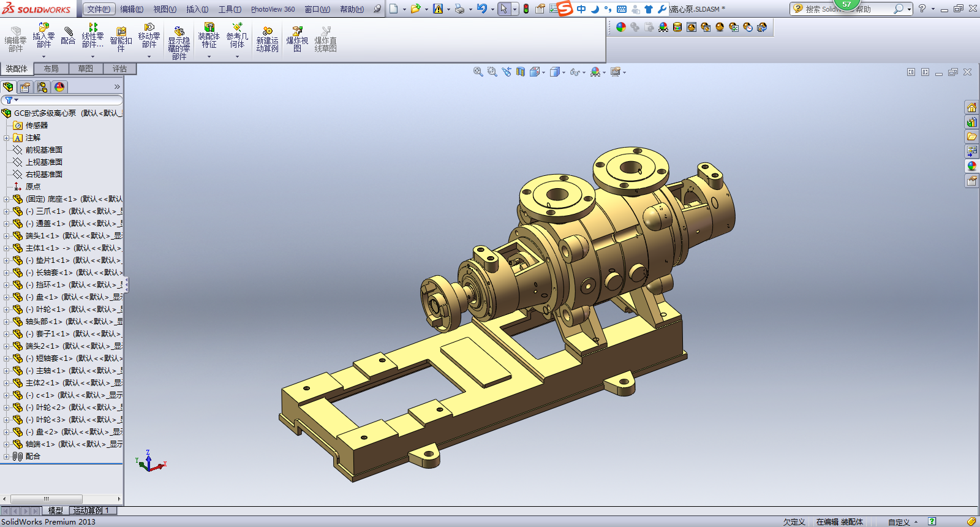Screen dimensions: 980x527
Task: Click PhotoView Edit Appearance color ball icon
Action: point(621,27)
